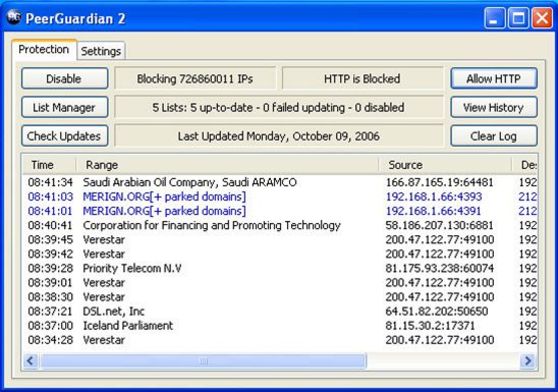Click the horizontal scrollbar right arrow
This screenshot has width=558, height=392.
528,361
